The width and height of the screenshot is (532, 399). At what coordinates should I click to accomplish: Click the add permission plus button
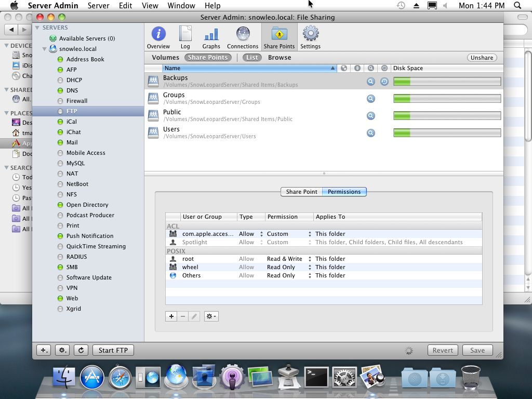(171, 316)
